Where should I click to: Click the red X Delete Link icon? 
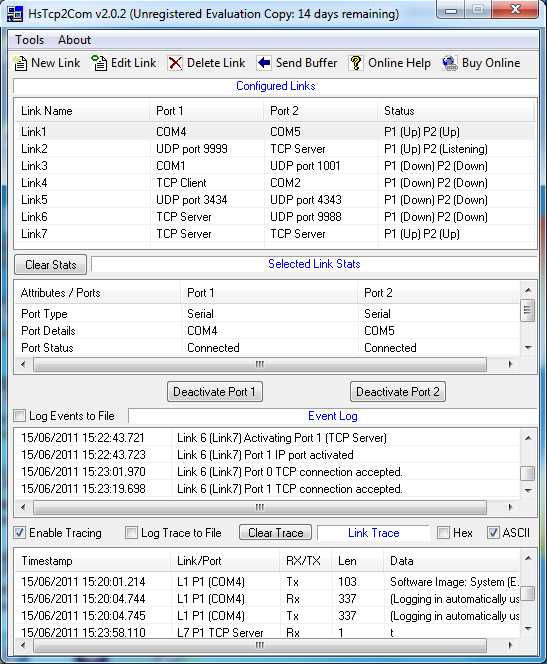tap(175, 63)
